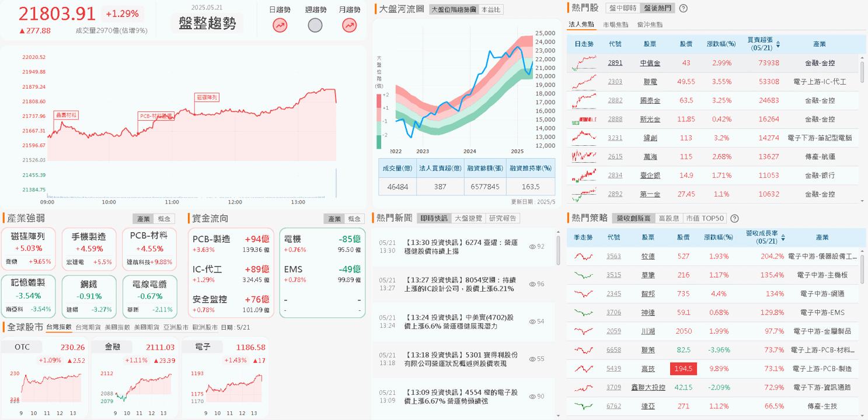
Task: Open the 中信金 daily trend sparkline
Action: click(x=584, y=63)
